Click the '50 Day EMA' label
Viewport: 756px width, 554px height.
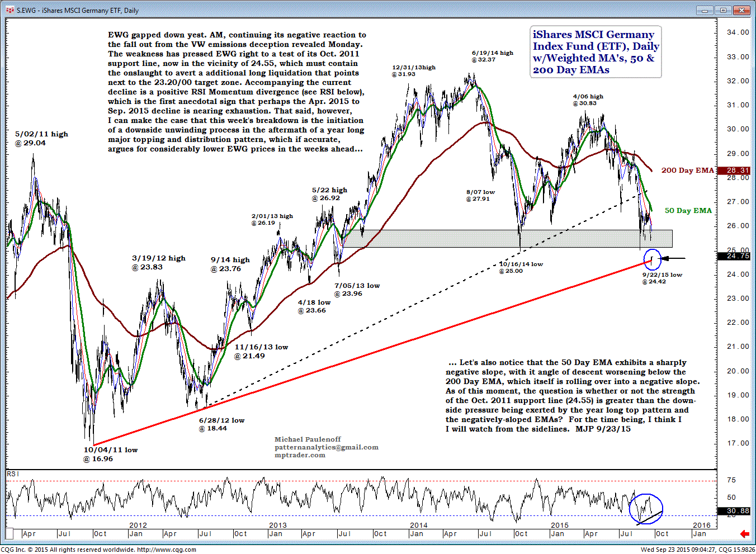(x=688, y=211)
